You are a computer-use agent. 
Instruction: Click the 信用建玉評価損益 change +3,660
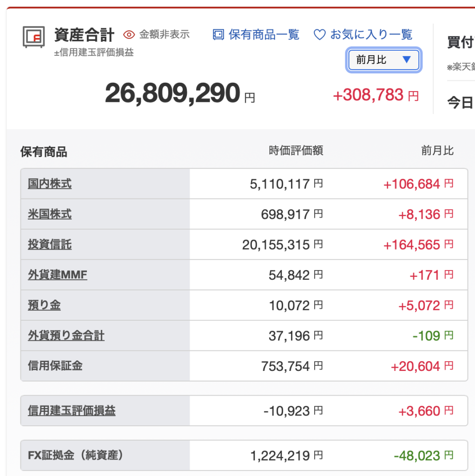pyautogui.click(x=419, y=411)
